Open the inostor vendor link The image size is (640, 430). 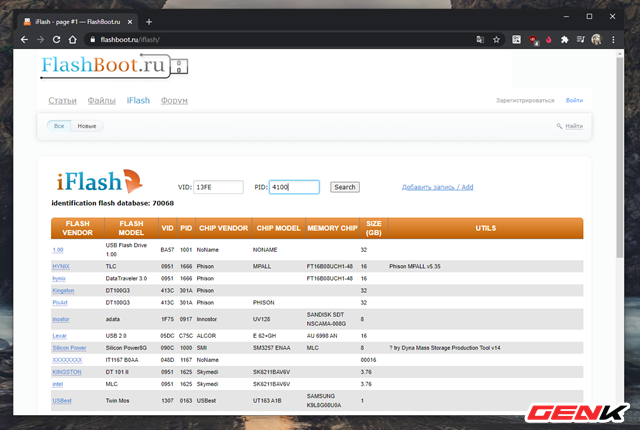pos(61,319)
